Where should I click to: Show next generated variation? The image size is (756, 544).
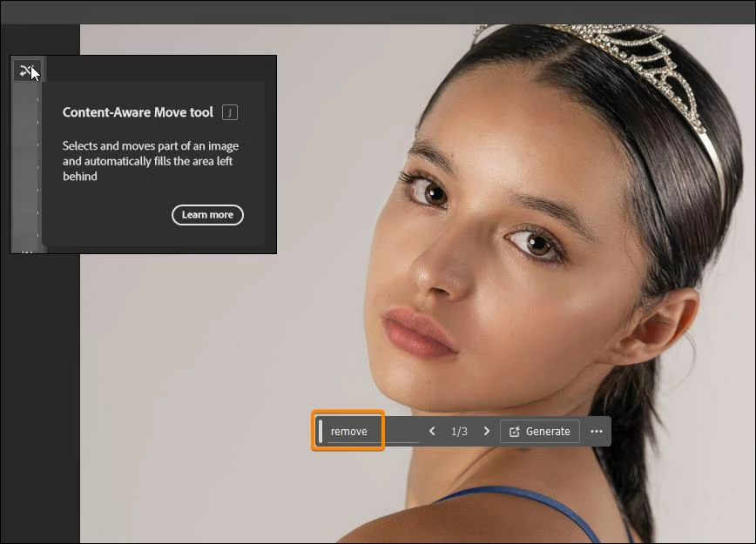pos(487,431)
